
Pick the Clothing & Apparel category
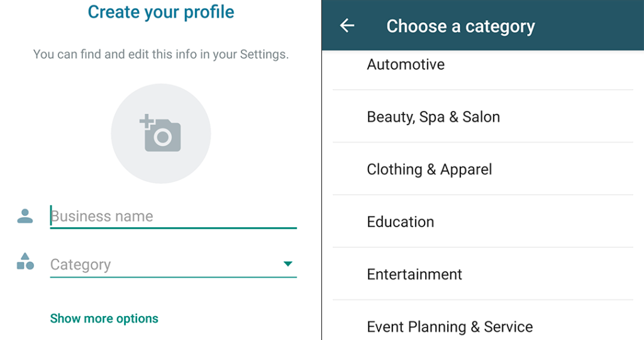(x=430, y=169)
